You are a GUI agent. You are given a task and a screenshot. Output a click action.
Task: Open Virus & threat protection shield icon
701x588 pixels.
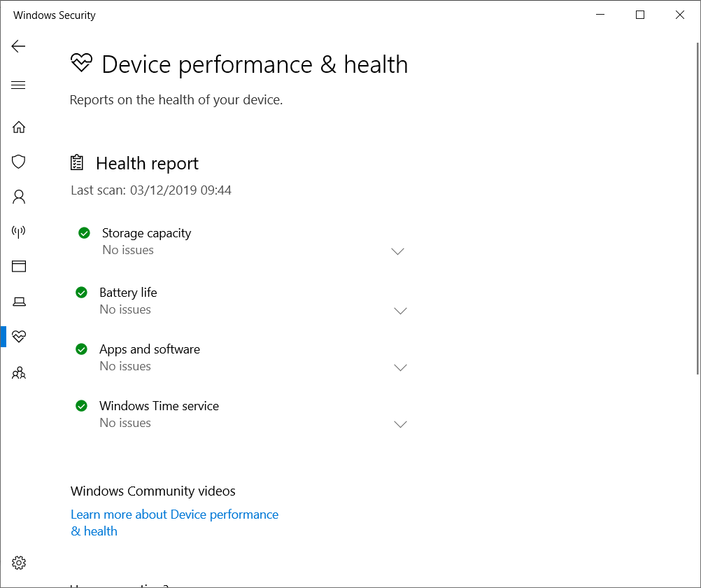click(19, 162)
